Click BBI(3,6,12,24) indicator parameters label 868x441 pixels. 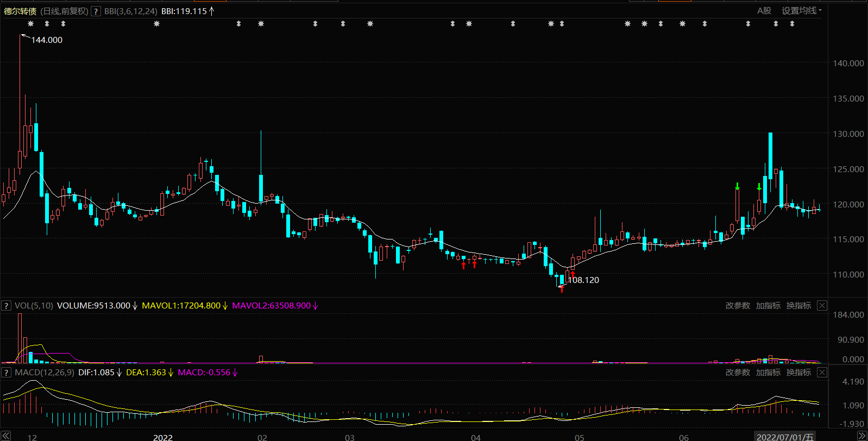131,11
